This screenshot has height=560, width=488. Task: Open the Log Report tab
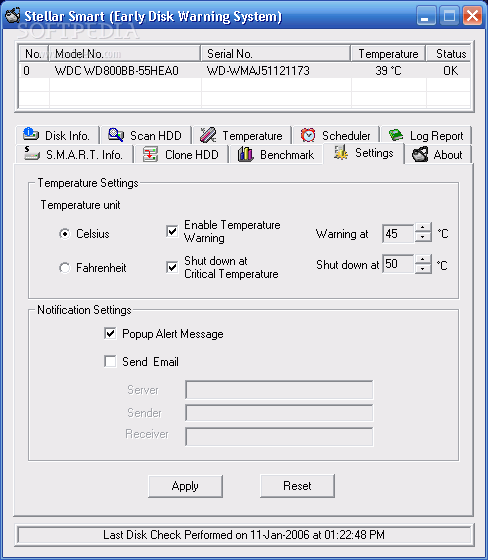426,135
